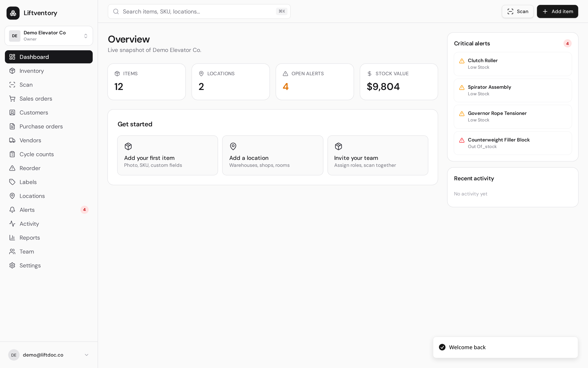Open the Open Alerts stat card
Viewport: 588px width, 368px height.
pos(315,82)
